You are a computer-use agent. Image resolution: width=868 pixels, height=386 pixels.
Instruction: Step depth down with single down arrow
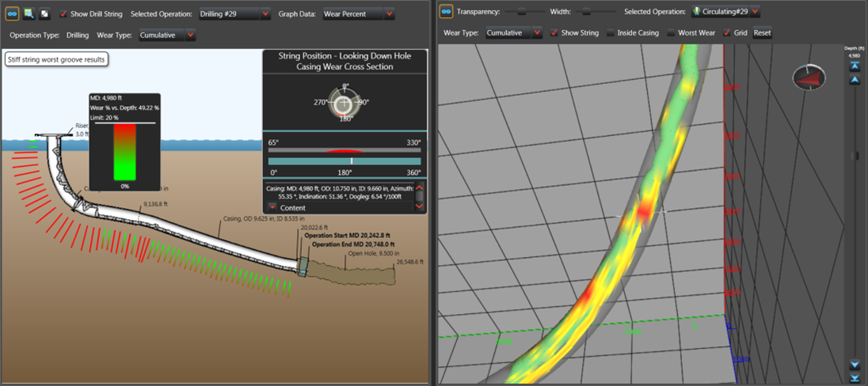coord(855,365)
